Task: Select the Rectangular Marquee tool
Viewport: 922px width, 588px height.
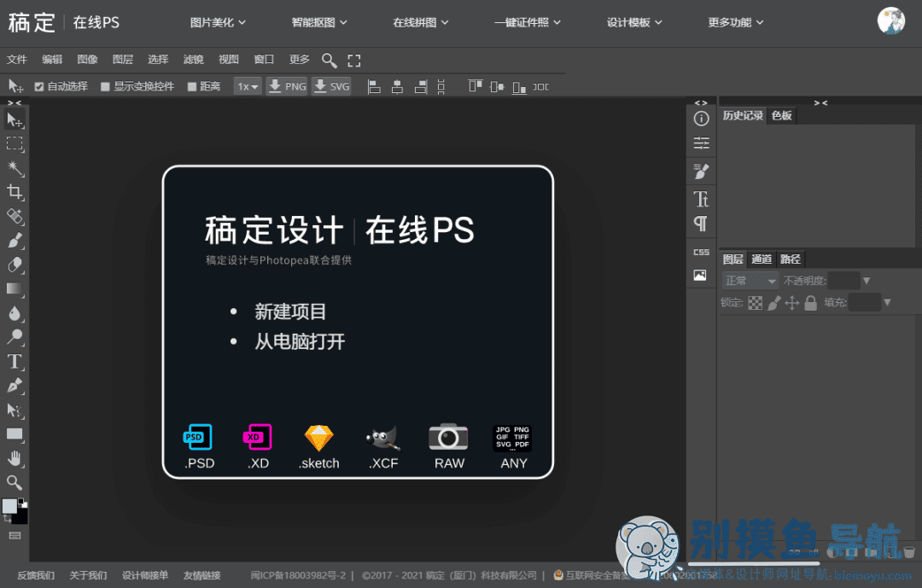Action: [15, 144]
